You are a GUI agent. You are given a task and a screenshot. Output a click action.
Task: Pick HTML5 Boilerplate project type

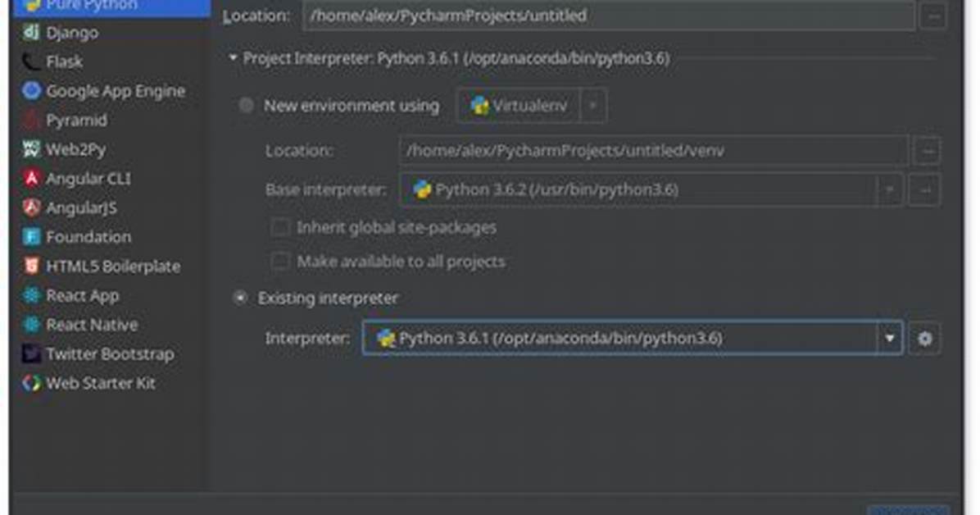[112, 266]
